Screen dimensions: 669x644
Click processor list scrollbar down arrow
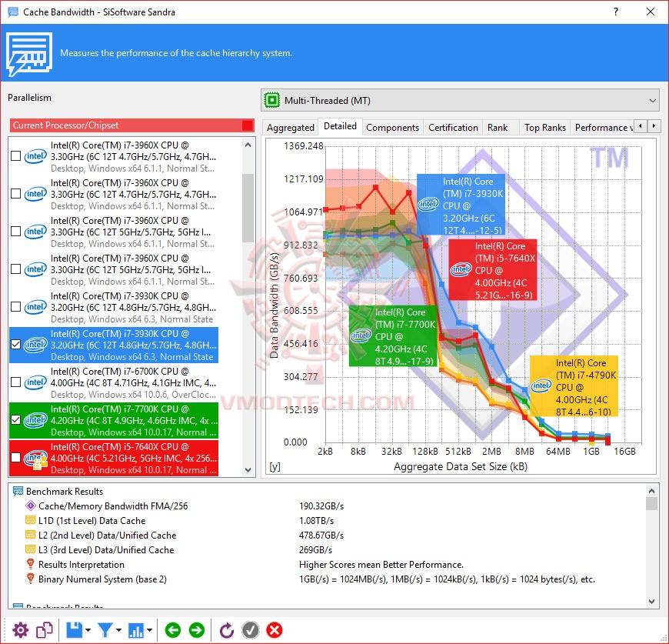tap(248, 469)
